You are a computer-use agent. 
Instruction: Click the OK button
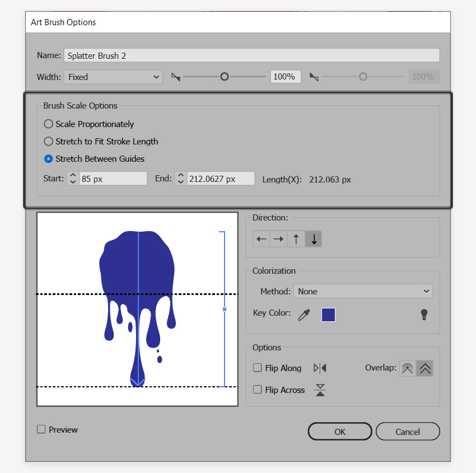point(339,431)
